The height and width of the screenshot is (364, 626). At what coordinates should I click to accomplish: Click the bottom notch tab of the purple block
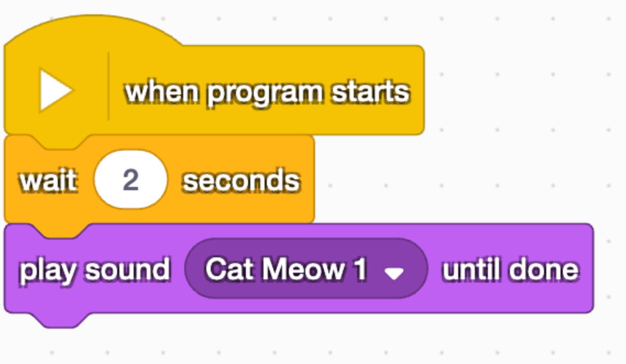(x=61, y=321)
